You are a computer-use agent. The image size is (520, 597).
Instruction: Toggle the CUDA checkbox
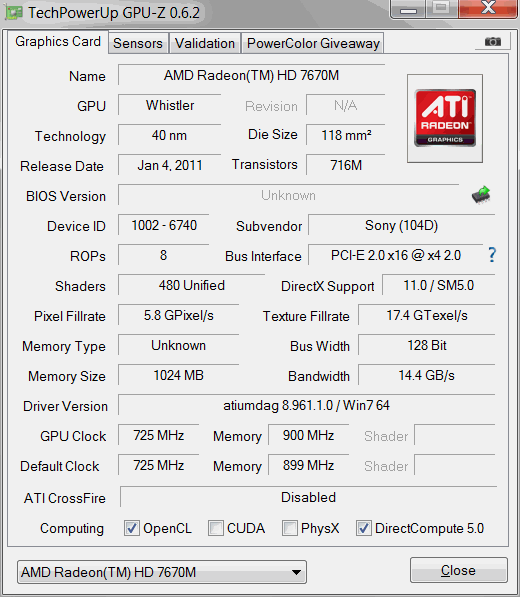click(x=216, y=528)
